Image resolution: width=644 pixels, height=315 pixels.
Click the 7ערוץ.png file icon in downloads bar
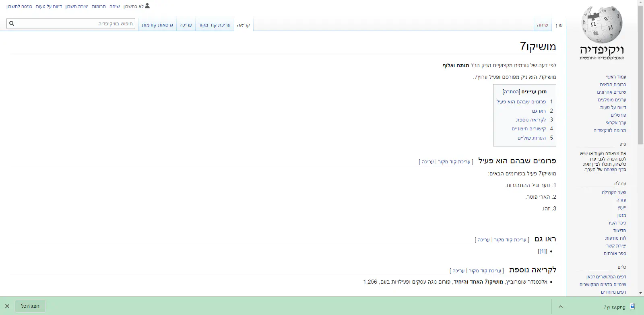[x=632, y=307]
